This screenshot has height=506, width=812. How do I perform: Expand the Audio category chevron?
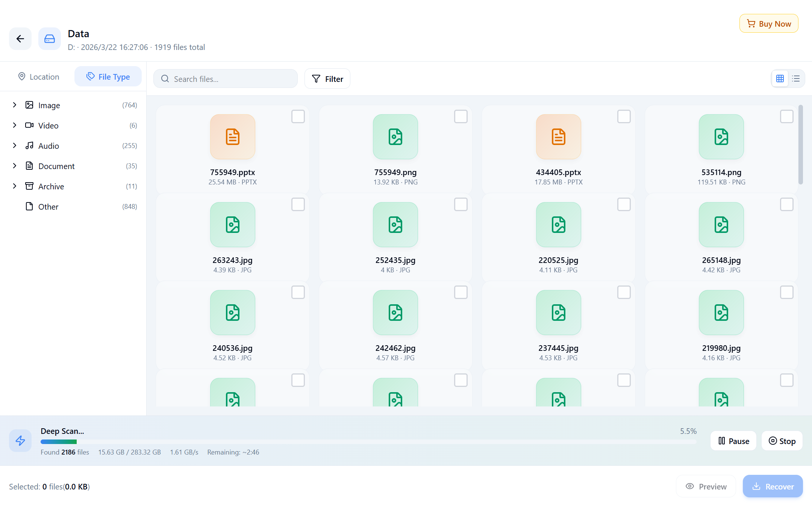(15, 146)
